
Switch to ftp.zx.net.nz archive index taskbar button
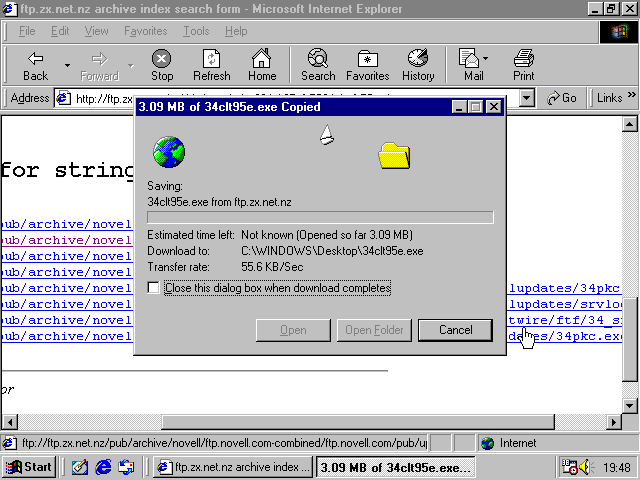click(x=233, y=467)
